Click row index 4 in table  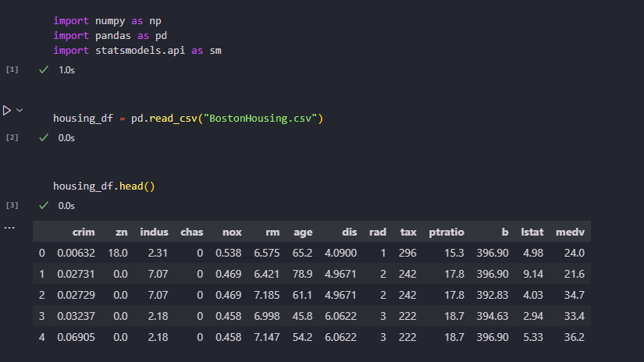[42, 337]
